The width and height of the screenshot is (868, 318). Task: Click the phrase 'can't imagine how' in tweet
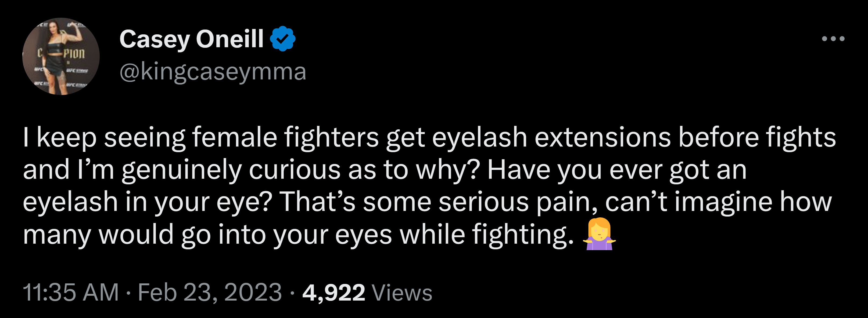coord(718,203)
